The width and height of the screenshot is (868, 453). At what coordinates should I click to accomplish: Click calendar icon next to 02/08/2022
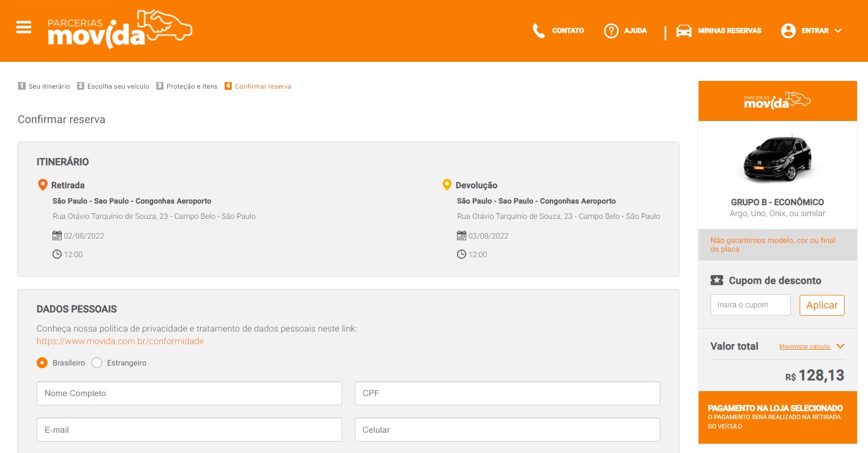(57, 236)
